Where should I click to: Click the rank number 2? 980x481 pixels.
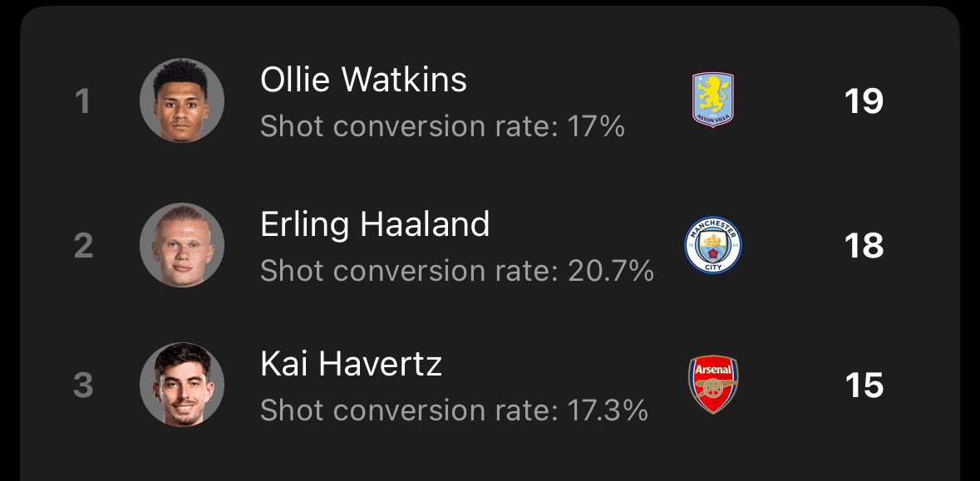[x=83, y=246]
